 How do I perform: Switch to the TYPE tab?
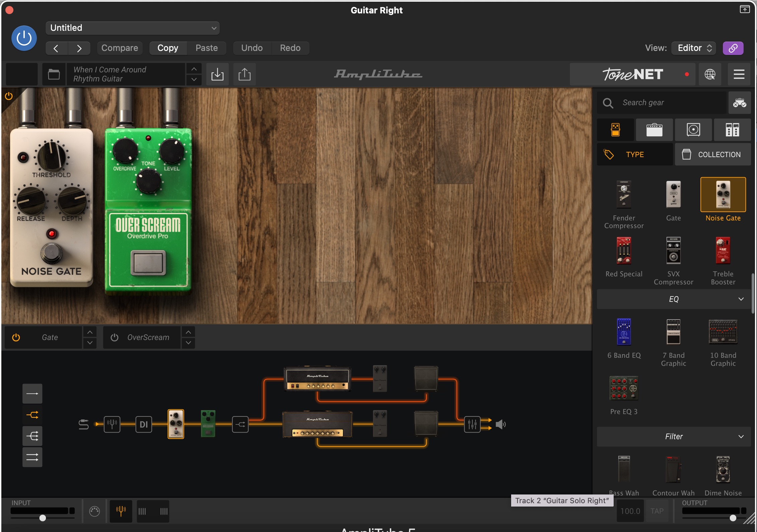[x=635, y=154]
